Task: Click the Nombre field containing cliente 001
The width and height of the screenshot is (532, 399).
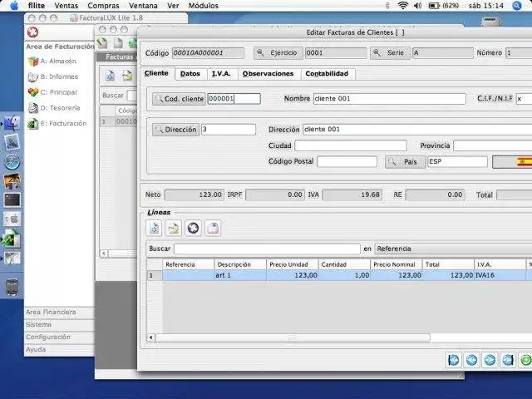Action: (x=390, y=99)
